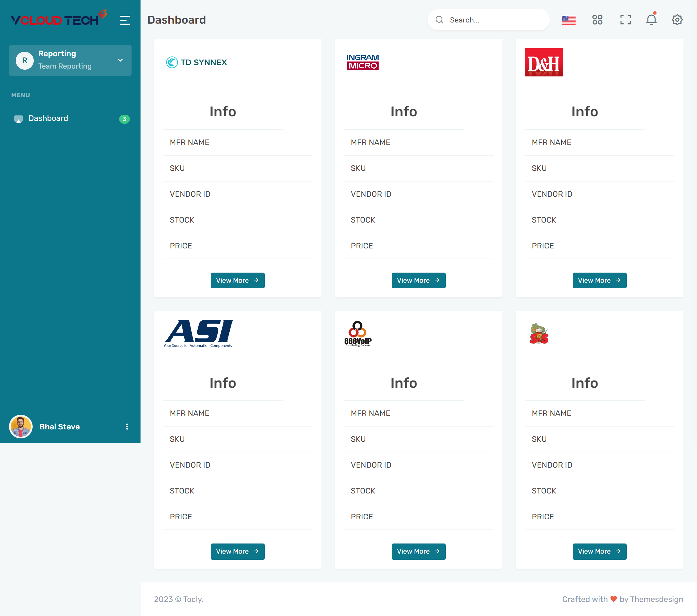Click Bhai Steve's profile photo
Viewport: 697px width, 616px height.
point(21,427)
